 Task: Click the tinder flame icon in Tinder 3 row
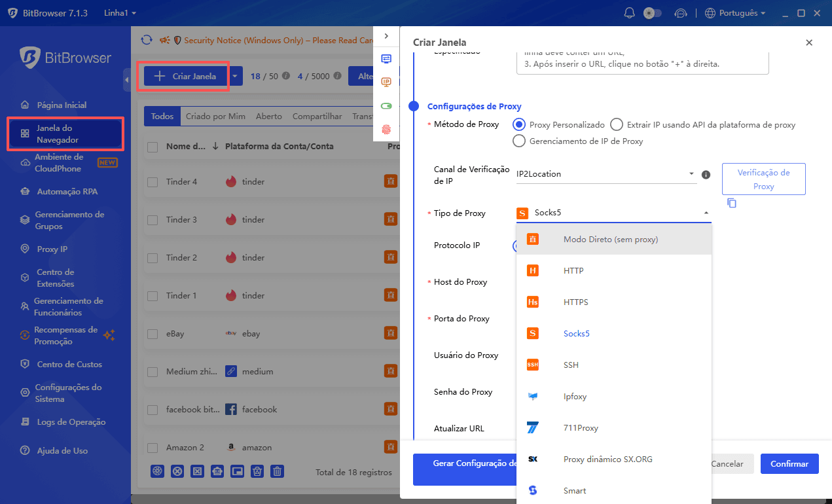click(231, 219)
